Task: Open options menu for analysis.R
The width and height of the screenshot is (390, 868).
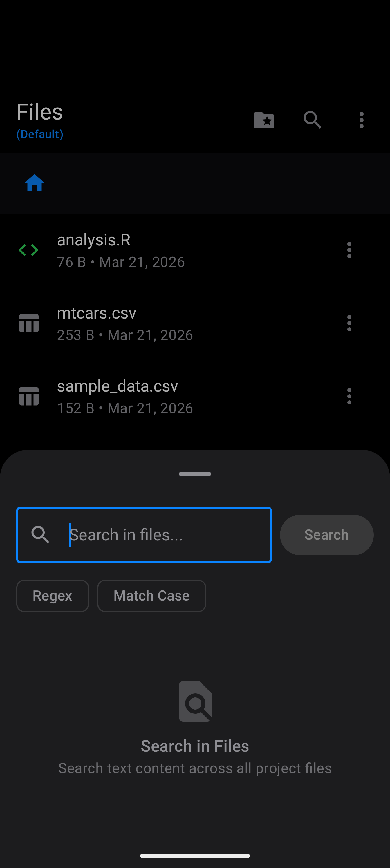Action: pos(349,250)
